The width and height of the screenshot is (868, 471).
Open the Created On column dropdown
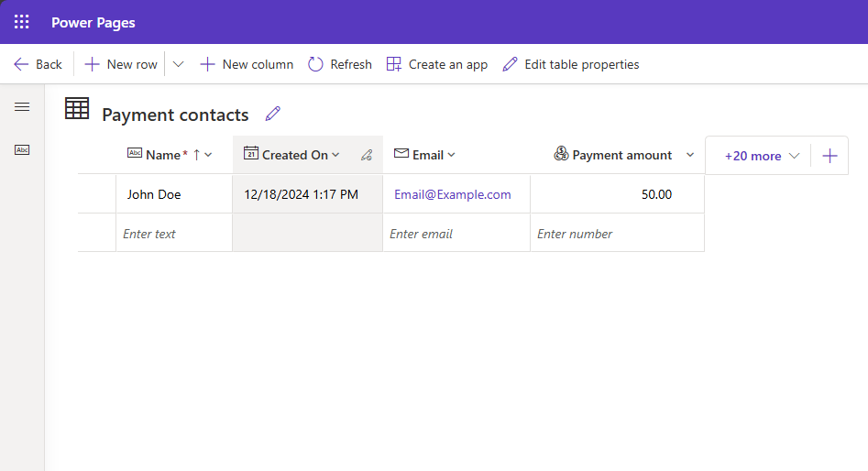click(x=335, y=155)
